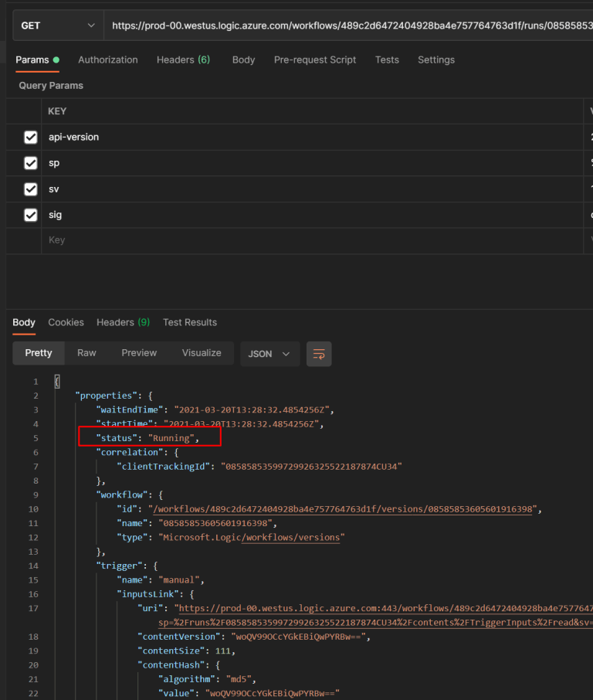
Task: Open the Headers (6) request tab
Action: [183, 59]
